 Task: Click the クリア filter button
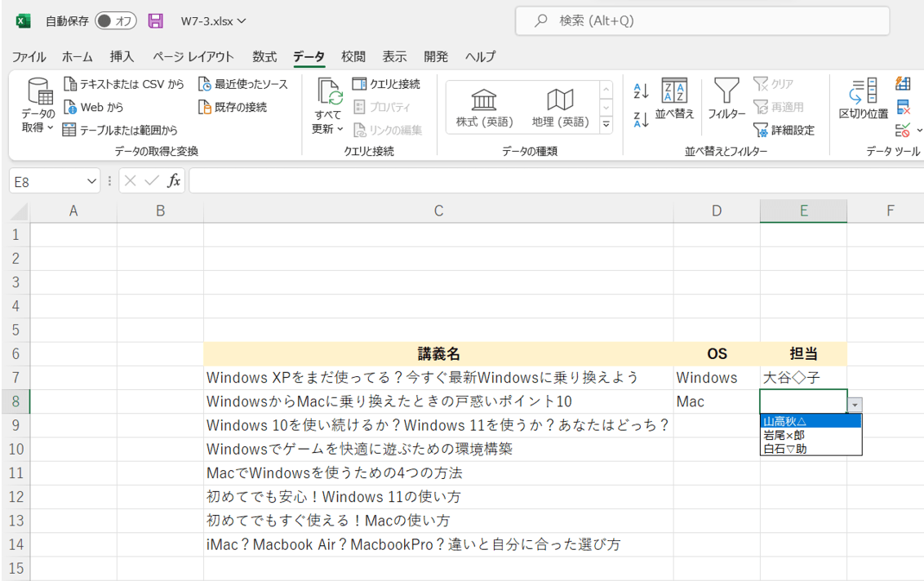[774, 84]
